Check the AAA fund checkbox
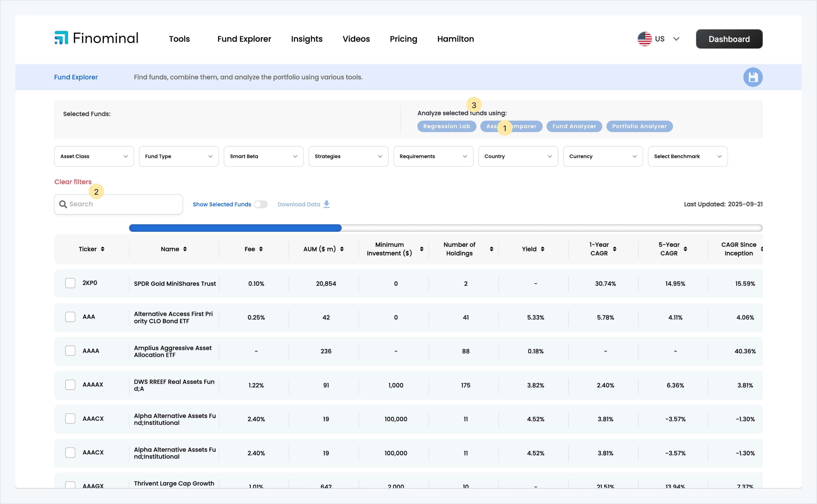 [70, 317]
